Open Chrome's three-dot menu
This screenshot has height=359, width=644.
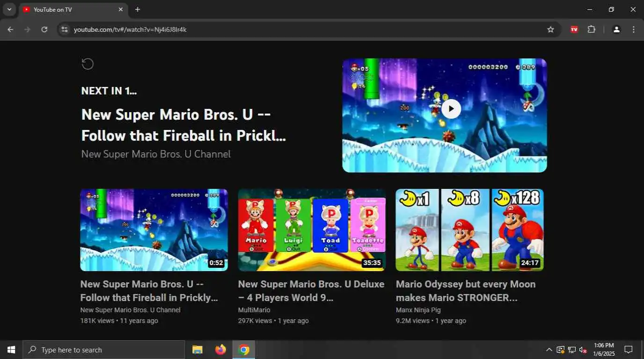click(634, 29)
